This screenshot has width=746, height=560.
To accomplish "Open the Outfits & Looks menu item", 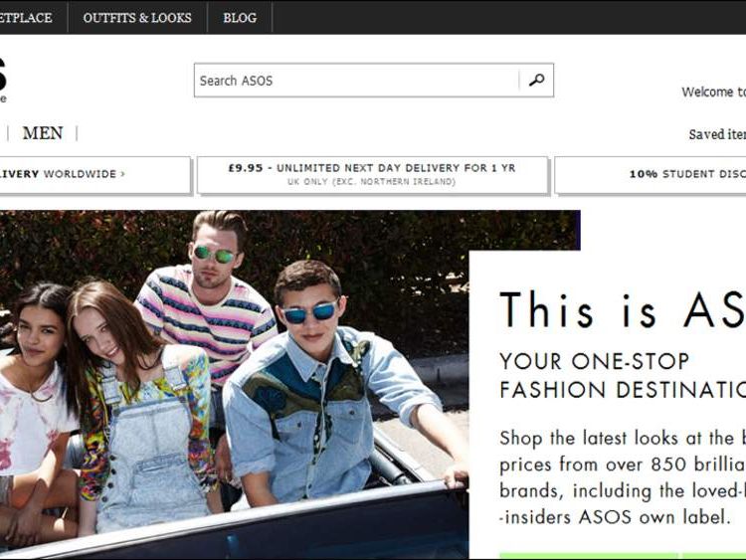I will click(x=137, y=18).
